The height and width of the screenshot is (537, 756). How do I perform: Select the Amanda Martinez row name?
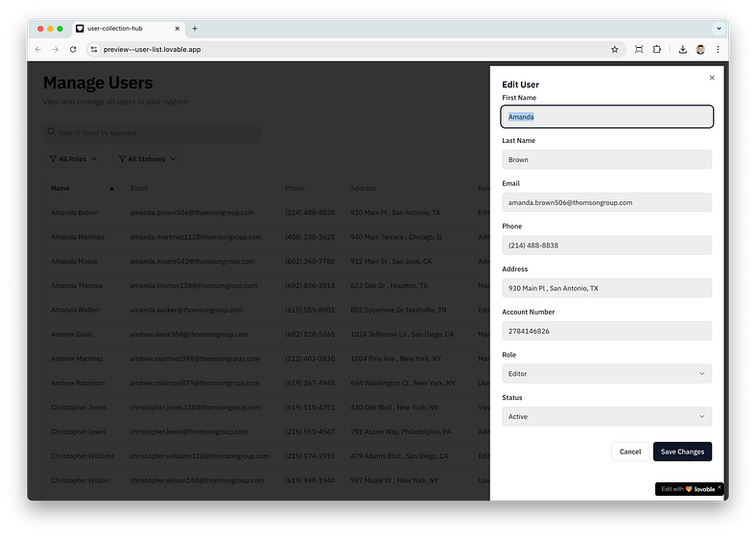coord(78,237)
